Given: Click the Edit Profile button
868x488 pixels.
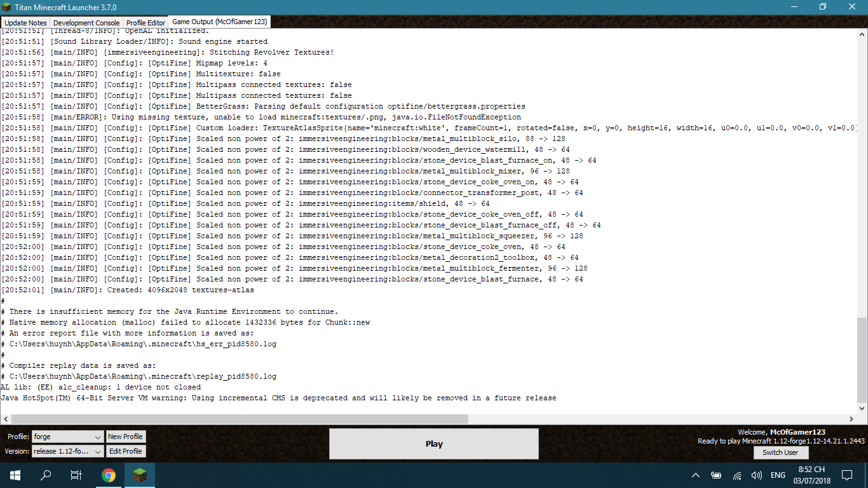Looking at the screenshot, I should (125, 451).
